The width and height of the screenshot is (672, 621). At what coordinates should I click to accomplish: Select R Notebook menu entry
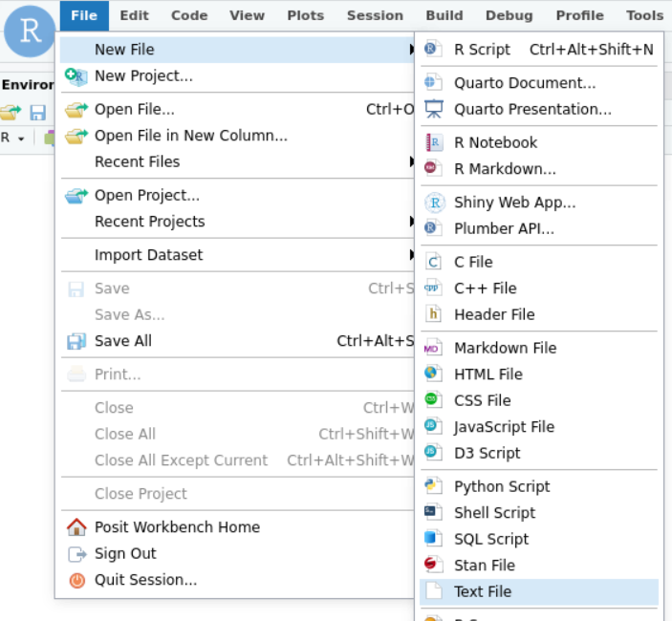[539, 142]
